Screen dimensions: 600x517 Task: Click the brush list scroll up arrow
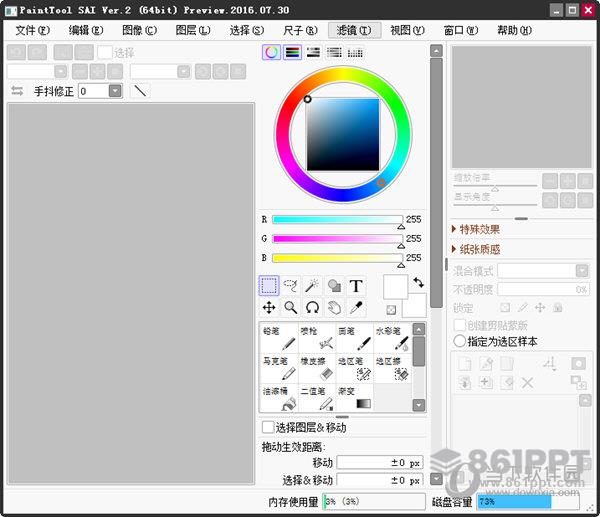pos(419,329)
